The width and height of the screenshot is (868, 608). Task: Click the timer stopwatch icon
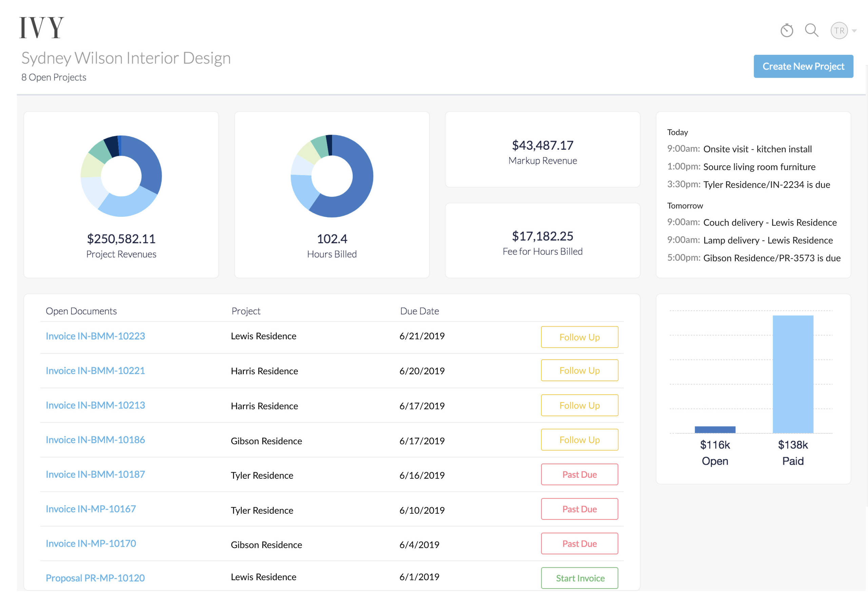coord(786,30)
